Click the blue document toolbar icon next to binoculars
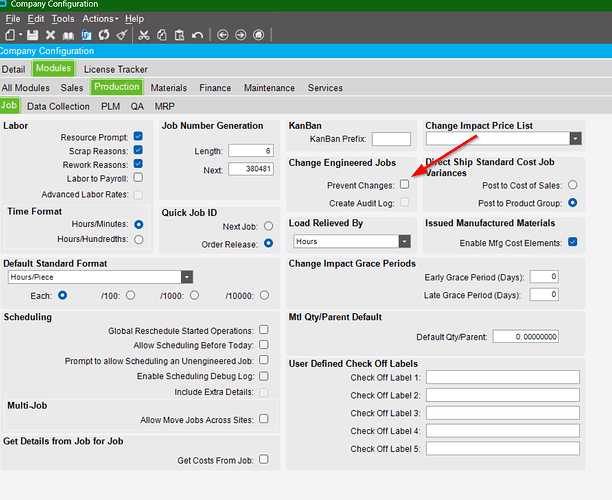612x500 pixels. pyautogui.click(x=86, y=35)
